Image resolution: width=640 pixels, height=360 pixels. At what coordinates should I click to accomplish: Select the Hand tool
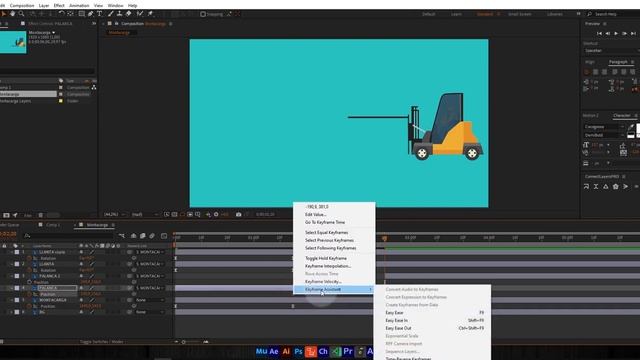(13, 14)
